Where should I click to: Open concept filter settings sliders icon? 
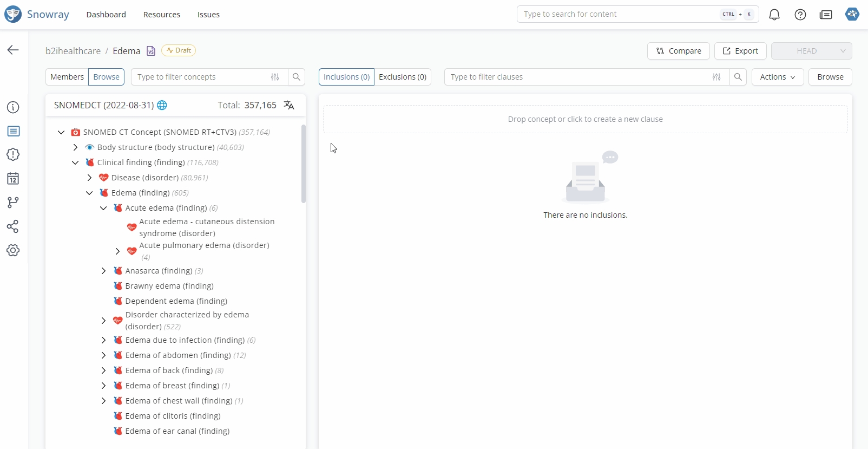pos(275,77)
